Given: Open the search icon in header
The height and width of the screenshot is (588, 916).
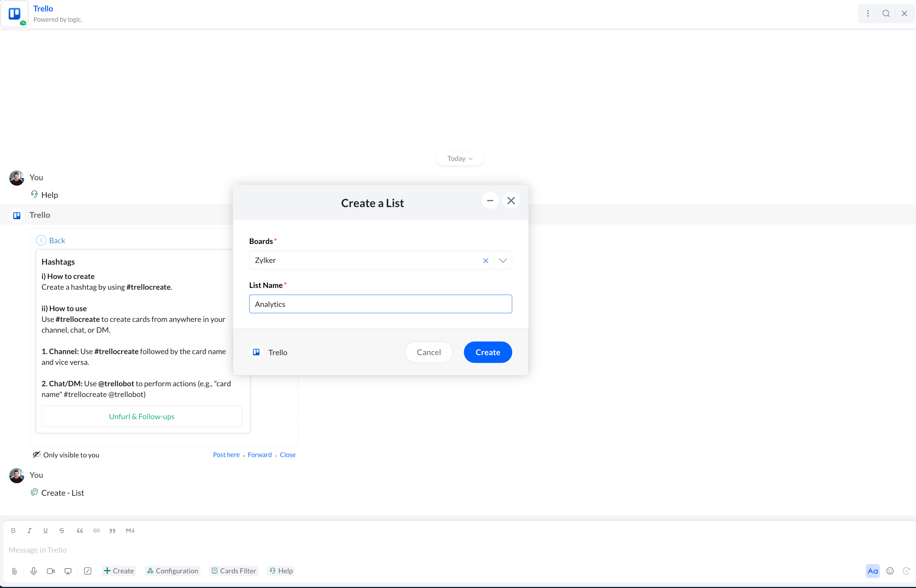Looking at the screenshot, I should [886, 14].
